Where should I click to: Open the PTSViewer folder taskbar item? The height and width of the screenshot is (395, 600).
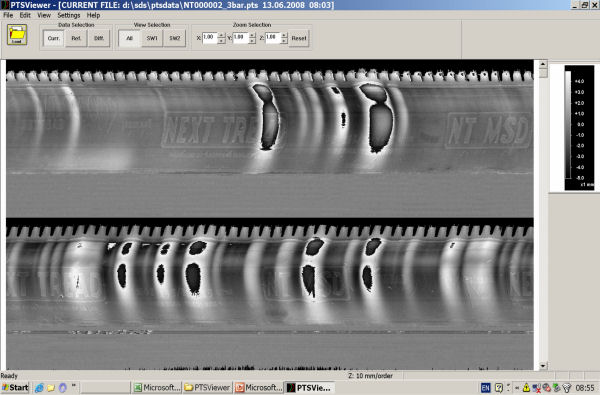point(207,388)
